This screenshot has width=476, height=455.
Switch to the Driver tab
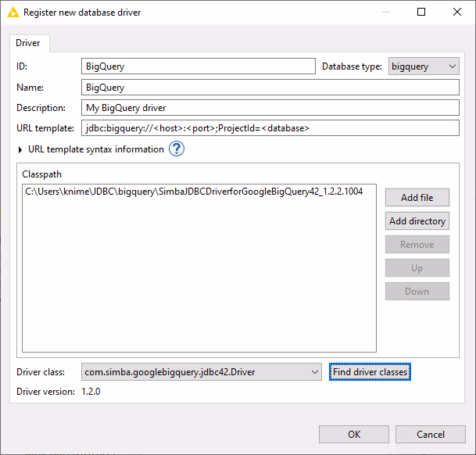pos(28,43)
